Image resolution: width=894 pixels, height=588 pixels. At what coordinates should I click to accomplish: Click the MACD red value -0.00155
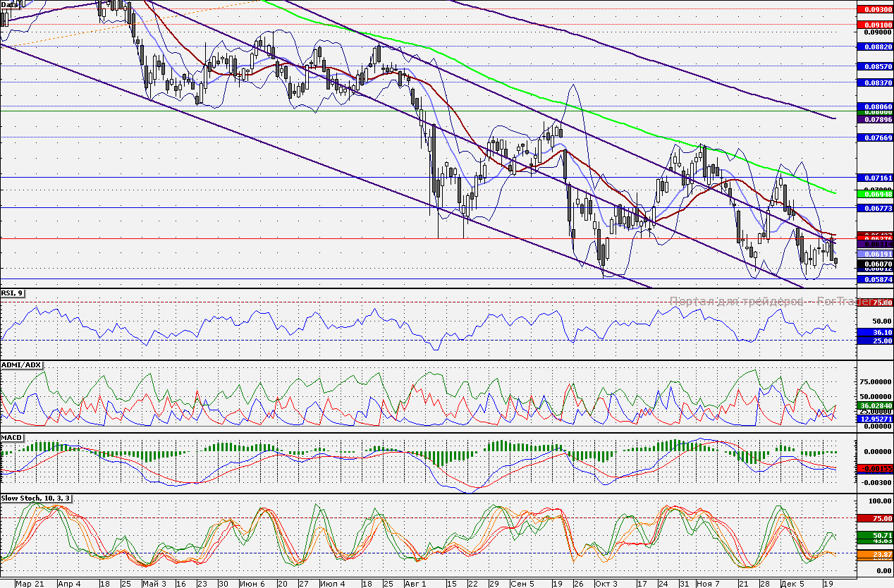[x=874, y=468]
